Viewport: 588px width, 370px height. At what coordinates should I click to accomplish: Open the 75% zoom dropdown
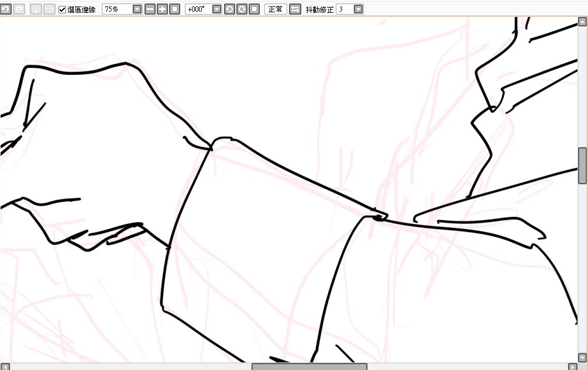click(137, 9)
